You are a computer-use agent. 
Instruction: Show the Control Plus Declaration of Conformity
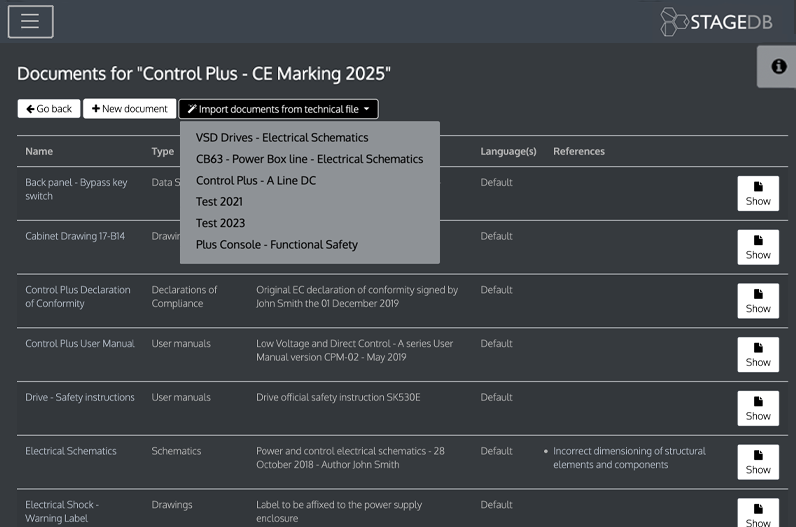(757, 301)
